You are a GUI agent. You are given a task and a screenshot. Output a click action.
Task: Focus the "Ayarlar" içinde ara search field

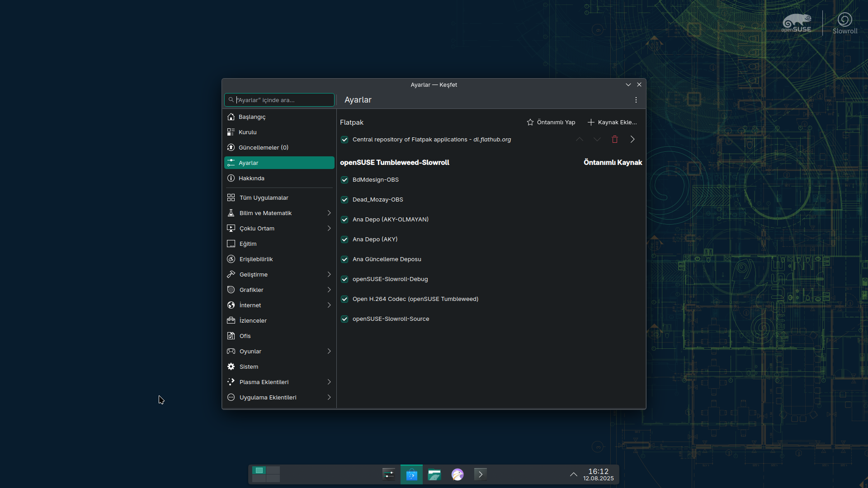pyautogui.click(x=279, y=100)
